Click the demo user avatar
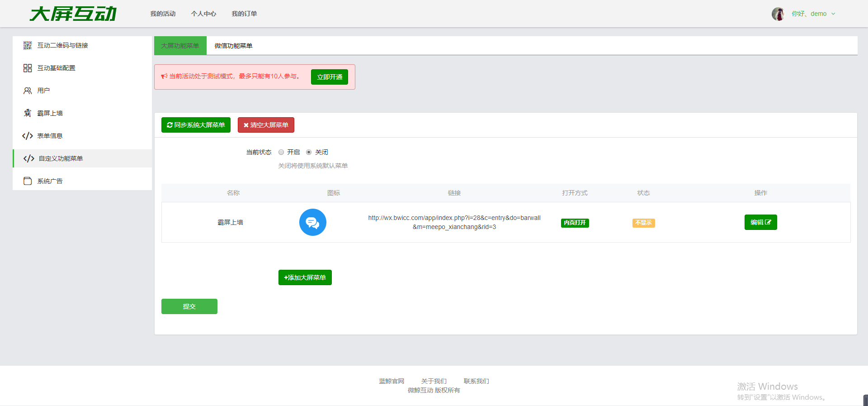 click(x=778, y=14)
